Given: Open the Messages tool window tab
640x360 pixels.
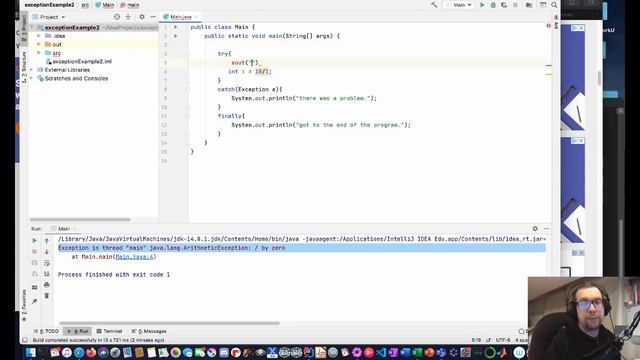Looking at the screenshot, I should [149, 331].
